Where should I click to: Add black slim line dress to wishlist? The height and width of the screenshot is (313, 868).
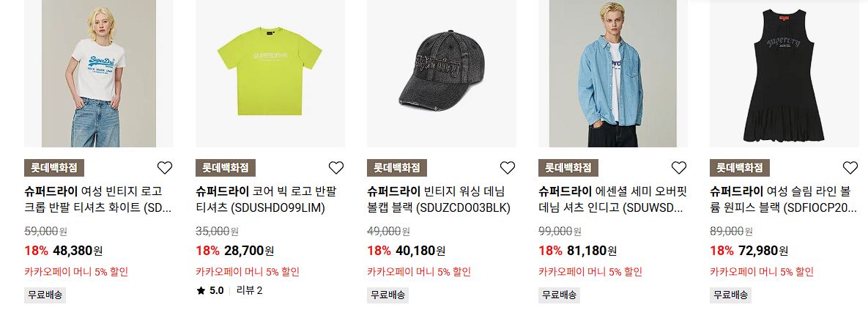[x=850, y=167]
